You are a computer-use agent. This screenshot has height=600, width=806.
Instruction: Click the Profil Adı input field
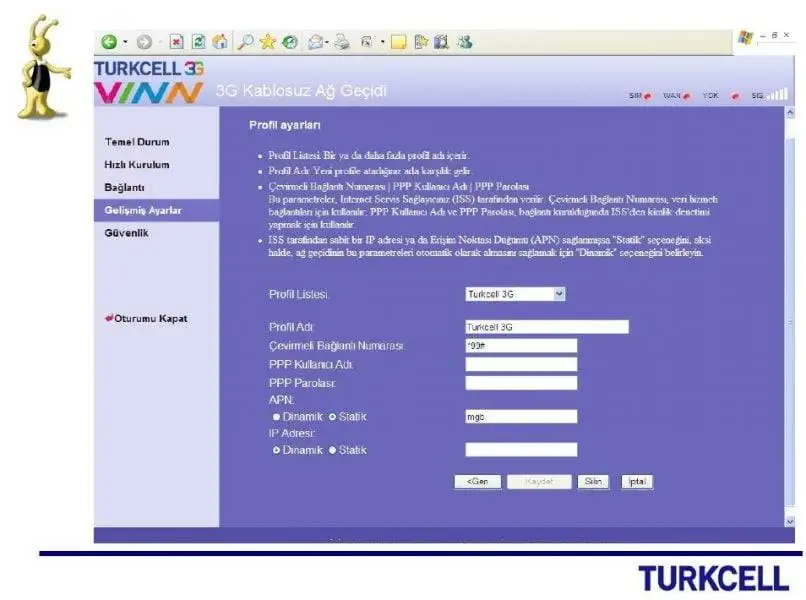click(x=547, y=327)
